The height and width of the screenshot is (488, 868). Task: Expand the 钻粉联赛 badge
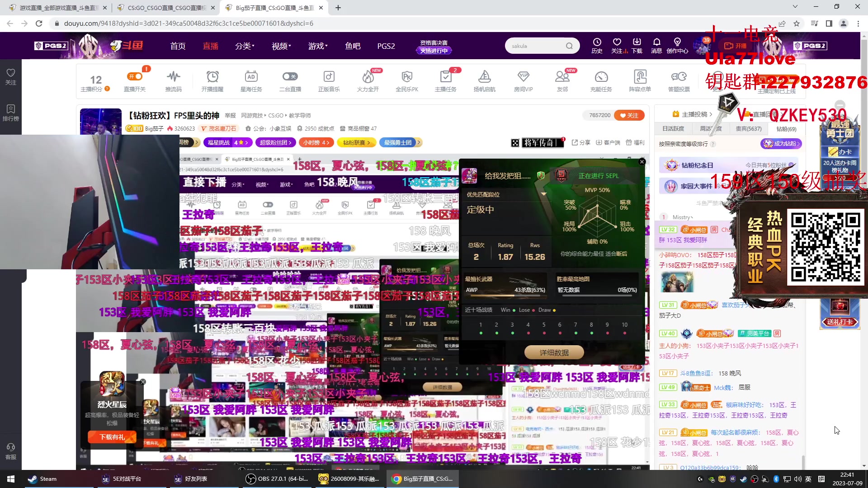(x=357, y=142)
